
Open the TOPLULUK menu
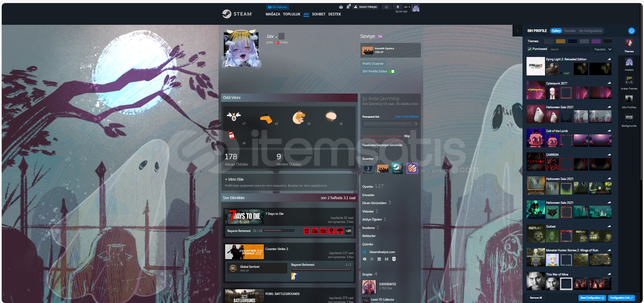292,14
